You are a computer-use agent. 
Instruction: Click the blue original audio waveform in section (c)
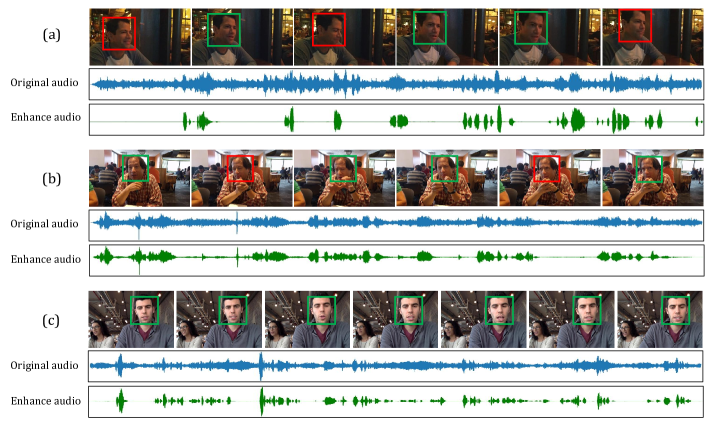396,366
